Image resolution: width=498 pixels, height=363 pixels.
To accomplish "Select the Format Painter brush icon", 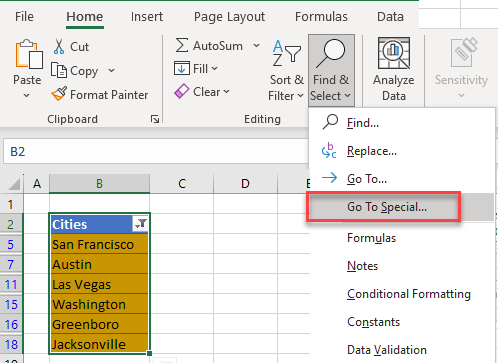I will (59, 94).
